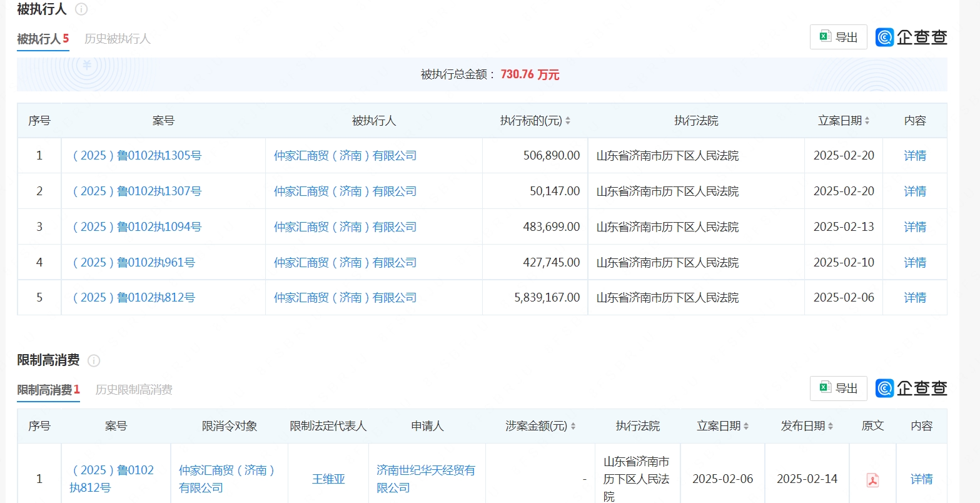Viewport: 980px width, 503px height.
Task: Click publish date 2025-02-14
Action: pyautogui.click(x=807, y=479)
